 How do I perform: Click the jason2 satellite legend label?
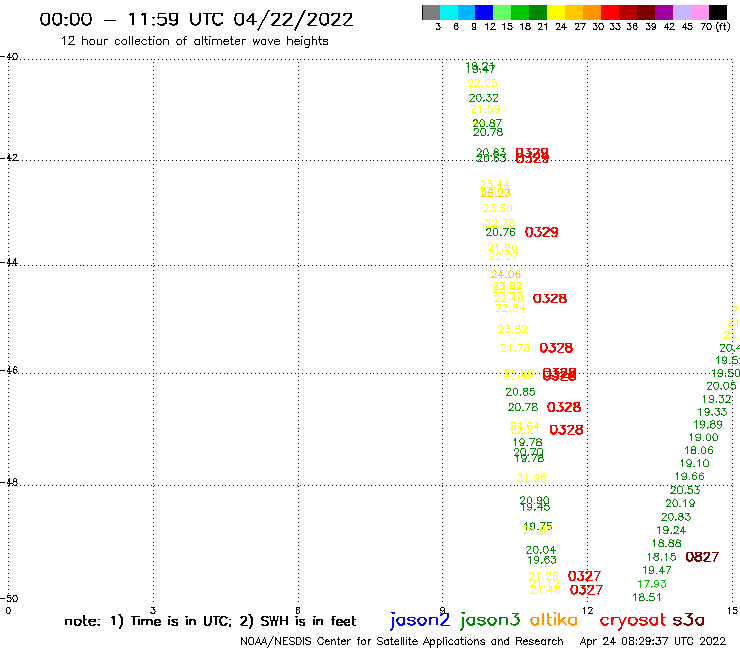pyautogui.click(x=420, y=621)
